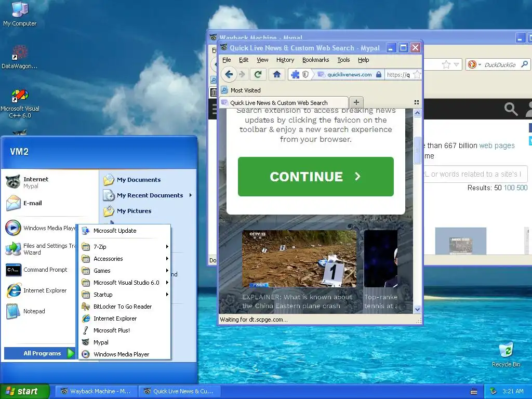Select the DataWagon desktop shortcut
This screenshot has height=399, width=532.
coord(19,57)
